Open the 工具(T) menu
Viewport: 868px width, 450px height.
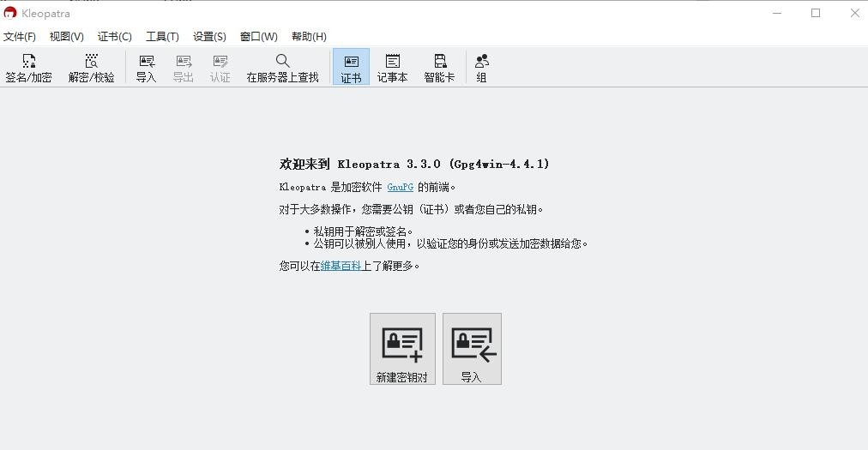pos(162,37)
